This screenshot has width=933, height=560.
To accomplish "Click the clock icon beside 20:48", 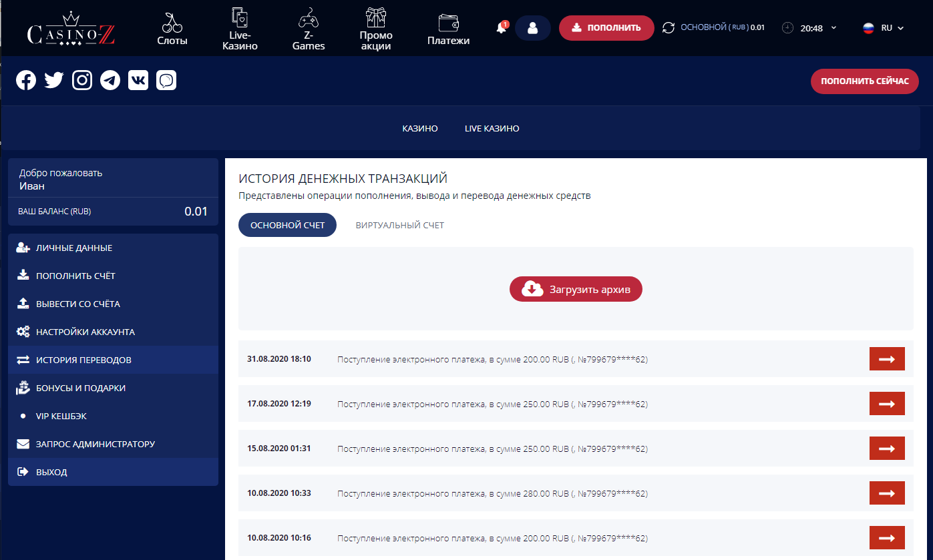I will pyautogui.click(x=788, y=28).
